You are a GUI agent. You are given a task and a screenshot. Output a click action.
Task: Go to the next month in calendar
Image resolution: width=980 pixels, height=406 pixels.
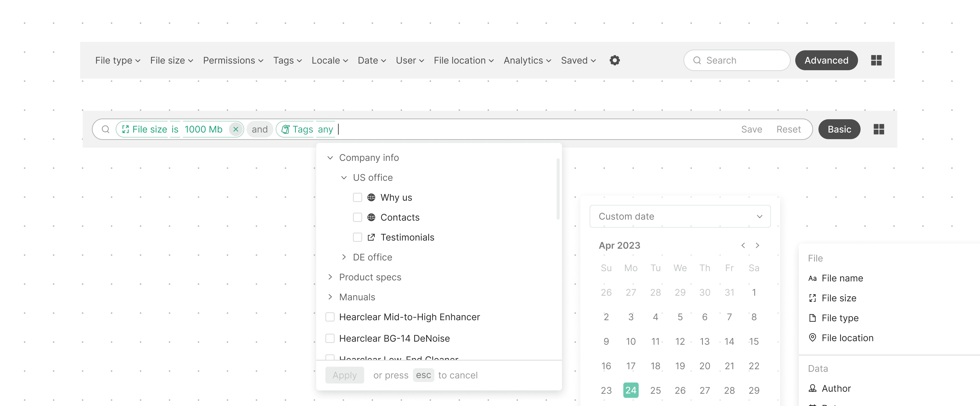pyautogui.click(x=757, y=245)
